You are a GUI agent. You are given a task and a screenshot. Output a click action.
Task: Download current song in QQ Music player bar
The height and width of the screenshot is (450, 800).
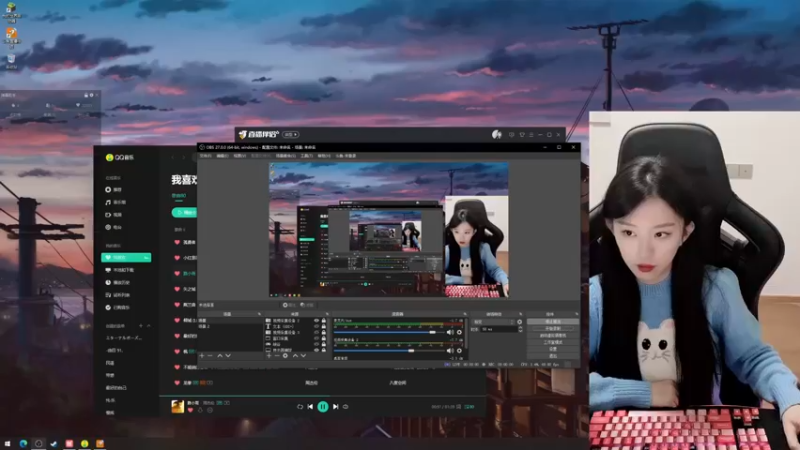click(200, 410)
